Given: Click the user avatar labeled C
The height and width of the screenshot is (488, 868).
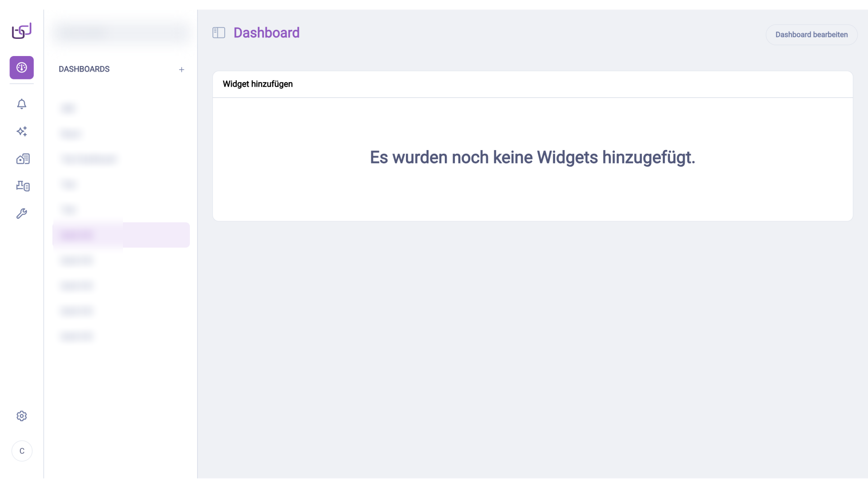Looking at the screenshot, I should (22, 451).
